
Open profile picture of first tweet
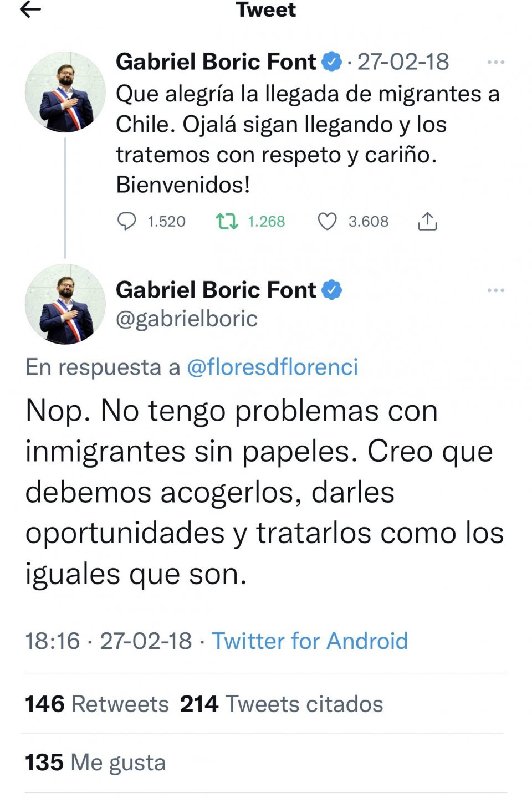[65, 92]
